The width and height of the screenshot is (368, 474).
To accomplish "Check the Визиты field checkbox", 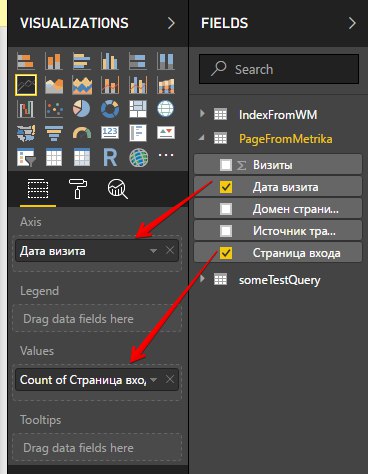I will [x=226, y=165].
